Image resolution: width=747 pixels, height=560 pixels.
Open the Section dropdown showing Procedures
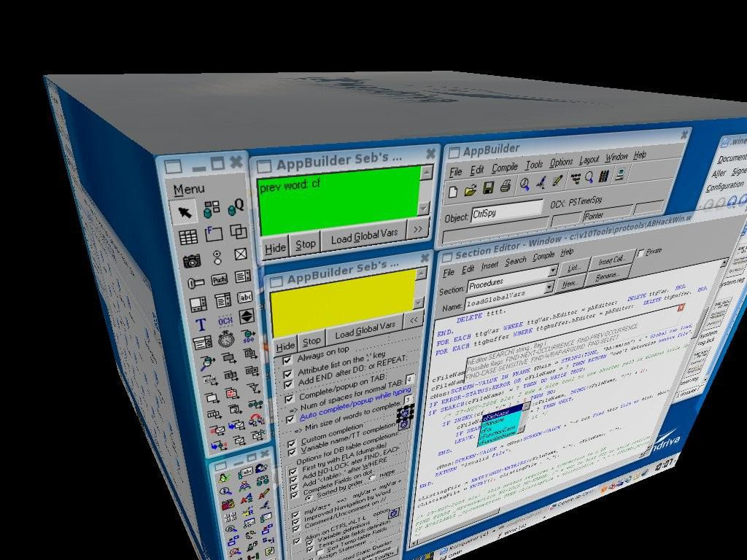(553, 271)
